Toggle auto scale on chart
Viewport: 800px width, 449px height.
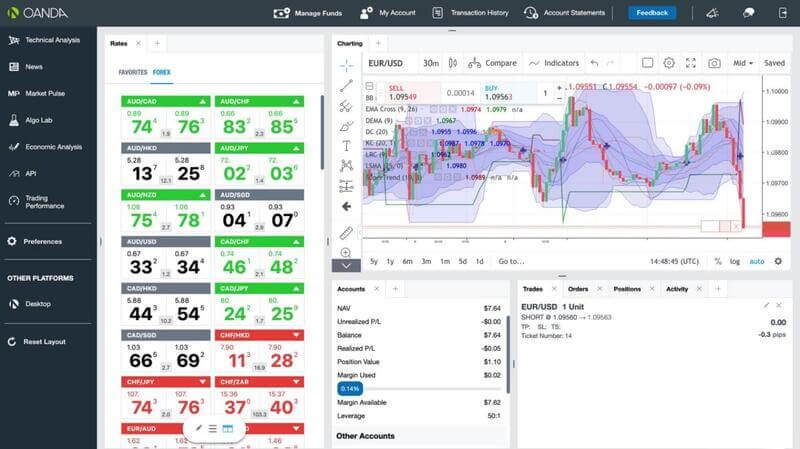click(757, 261)
